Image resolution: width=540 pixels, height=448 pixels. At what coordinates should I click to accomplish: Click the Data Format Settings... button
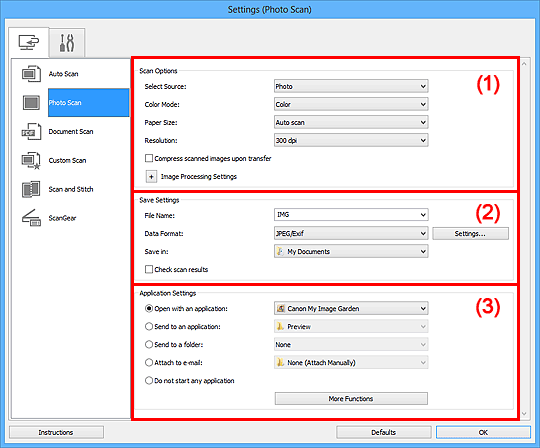470,233
